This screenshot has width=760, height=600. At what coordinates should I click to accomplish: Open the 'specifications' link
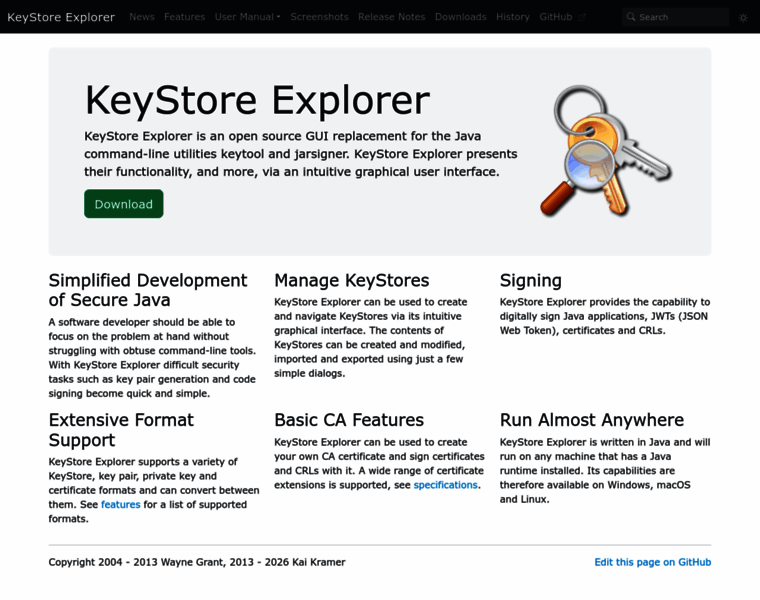click(x=445, y=485)
